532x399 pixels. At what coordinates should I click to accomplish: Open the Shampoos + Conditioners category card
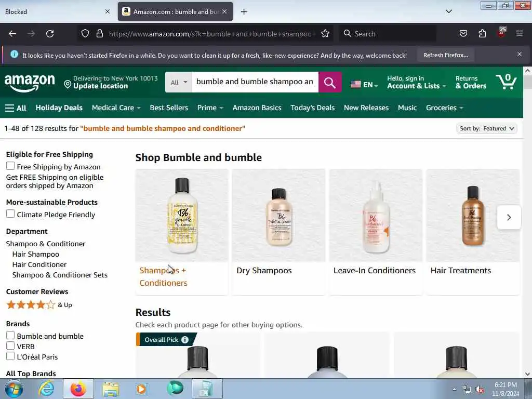(x=182, y=232)
